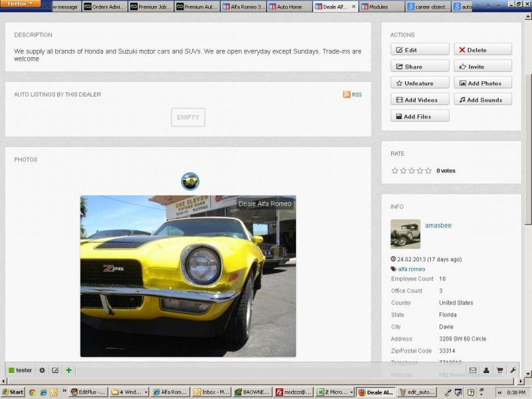The width and height of the screenshot is (532, 399).
Task: Open the amasbee profile link
Action: (438, 225)
